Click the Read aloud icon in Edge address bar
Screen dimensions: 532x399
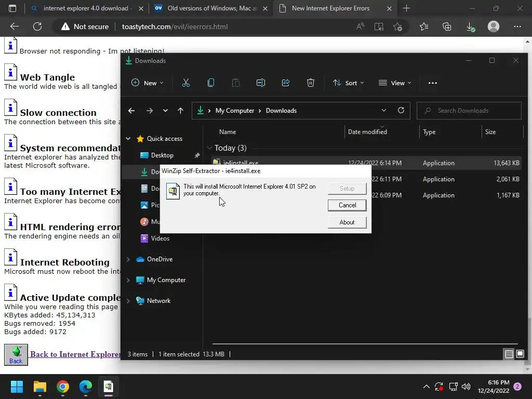coord(360,26)
